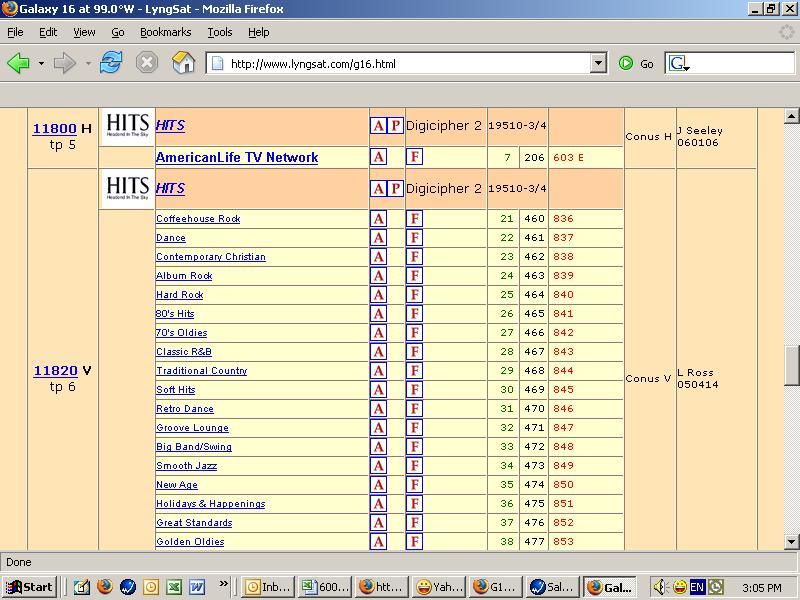Click the green Back arrow button
This screenshot has height=600, width=800.
(18, 64)
